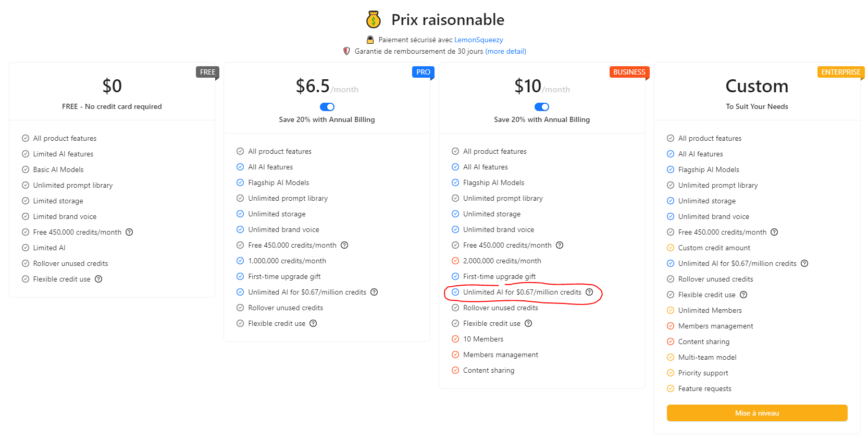Image resolution: width=868 pixels, height=439 pixels.
Task: Click help icon in circled BUSINESS Unlimited AI row
Action: pyautogui.click(x=589, y=292)
